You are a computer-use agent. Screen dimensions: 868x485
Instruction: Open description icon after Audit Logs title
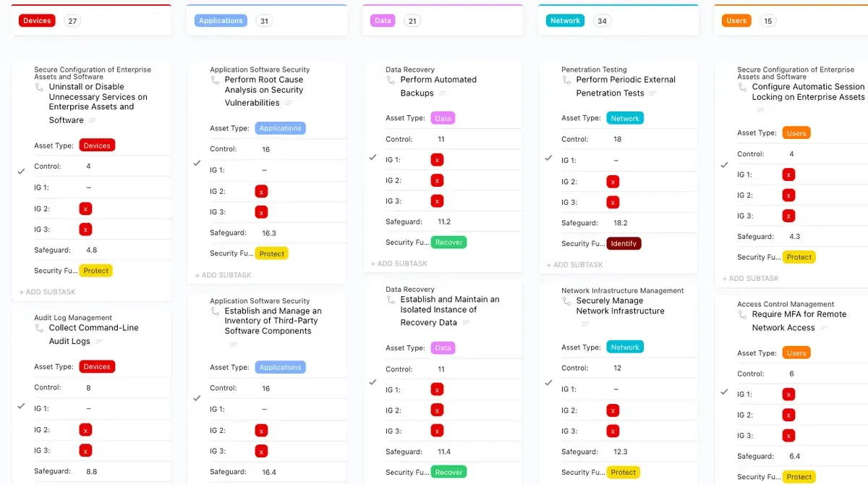99,342
